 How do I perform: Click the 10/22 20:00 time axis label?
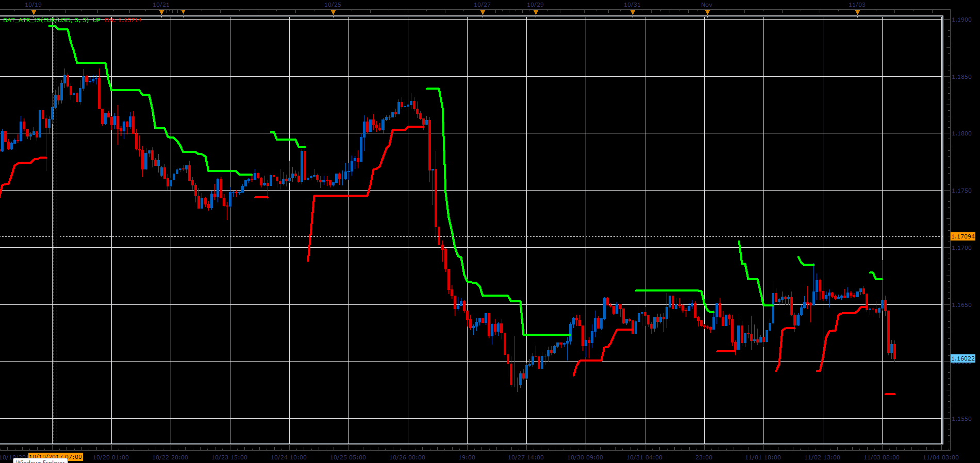(170, 457)
